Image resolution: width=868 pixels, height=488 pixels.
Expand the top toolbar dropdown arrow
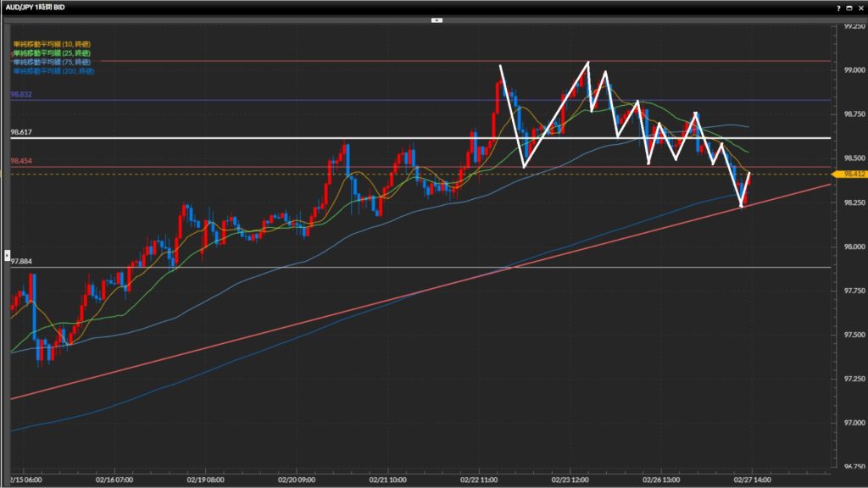coord(437,19)
